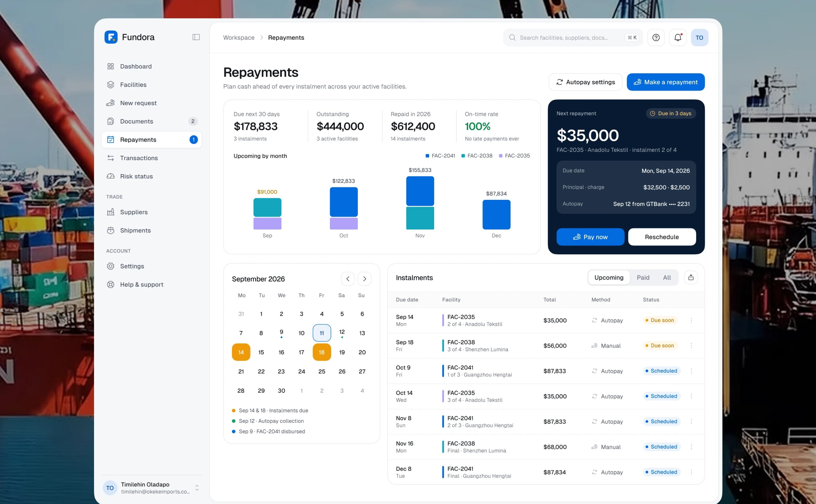Open row menu for Oct 9 instalment
The height and width of the screenshot is (504, 816).
pyautogui.click(x=691, y=371)
